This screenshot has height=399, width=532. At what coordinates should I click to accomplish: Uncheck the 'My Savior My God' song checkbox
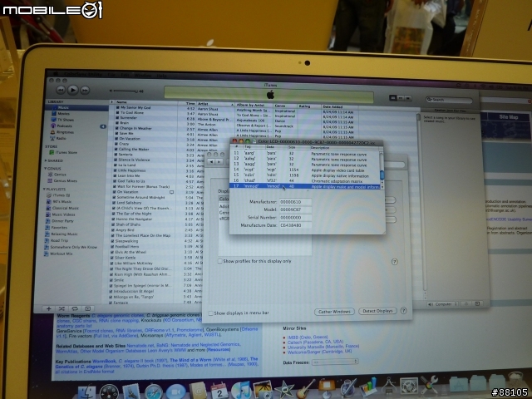tap(118, 107)
